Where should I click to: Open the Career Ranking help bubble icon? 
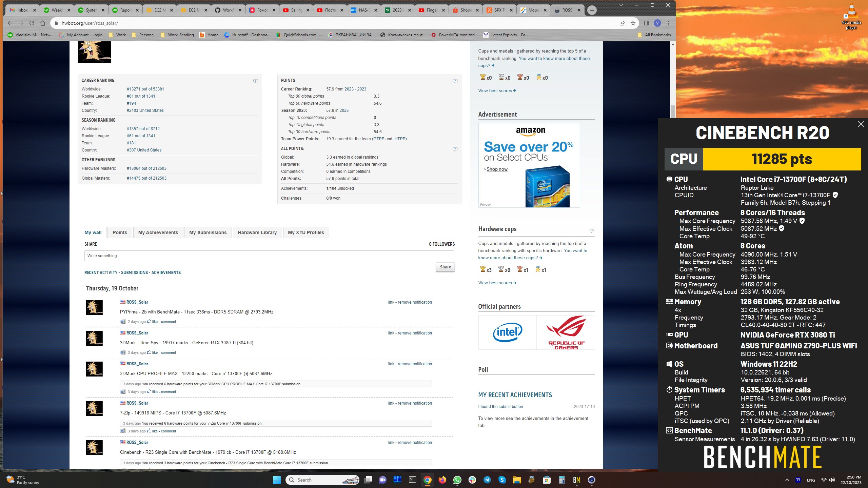256,81
